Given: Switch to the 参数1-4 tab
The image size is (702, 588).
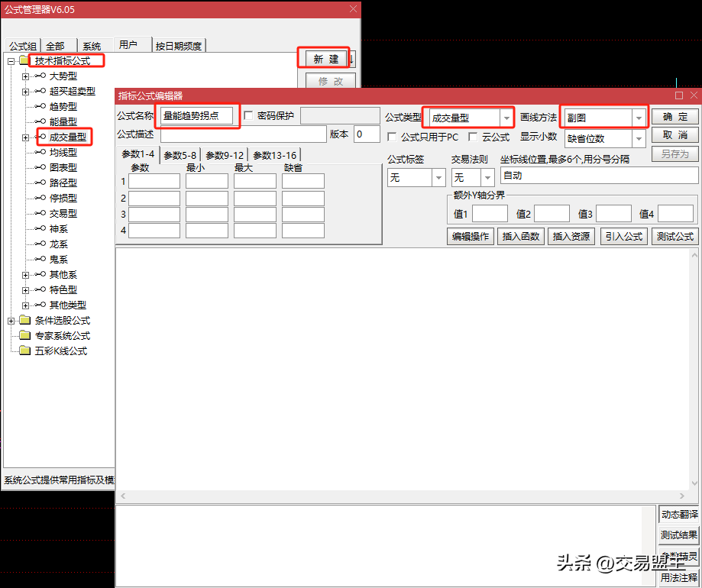Looking at the screenshot, I should 138,154.
